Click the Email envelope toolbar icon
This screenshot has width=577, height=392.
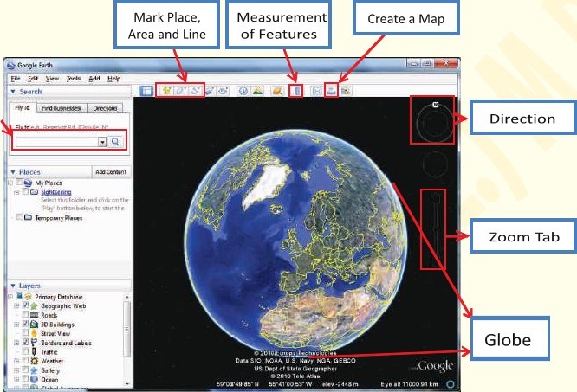tap(316, 90)
